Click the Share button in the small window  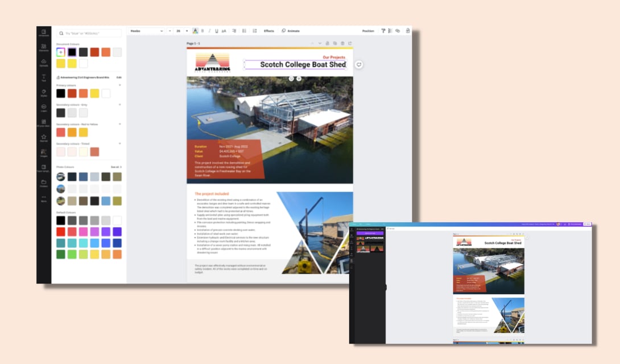588,224
